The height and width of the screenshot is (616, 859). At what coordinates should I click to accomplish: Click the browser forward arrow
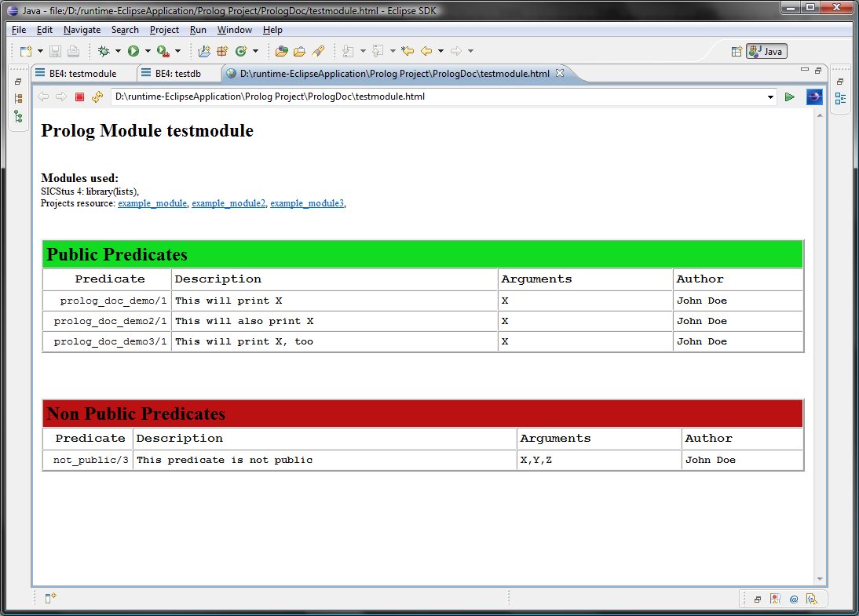point(61,97)
